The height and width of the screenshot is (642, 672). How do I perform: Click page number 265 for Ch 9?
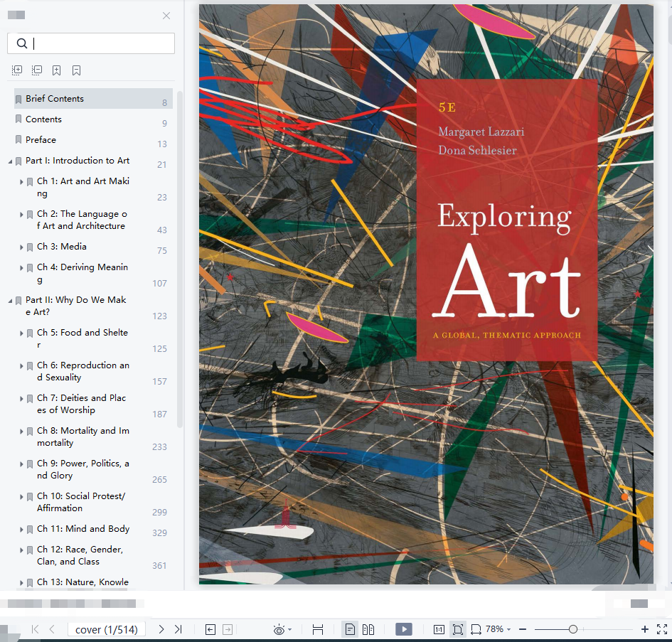(x=159, y=480)
